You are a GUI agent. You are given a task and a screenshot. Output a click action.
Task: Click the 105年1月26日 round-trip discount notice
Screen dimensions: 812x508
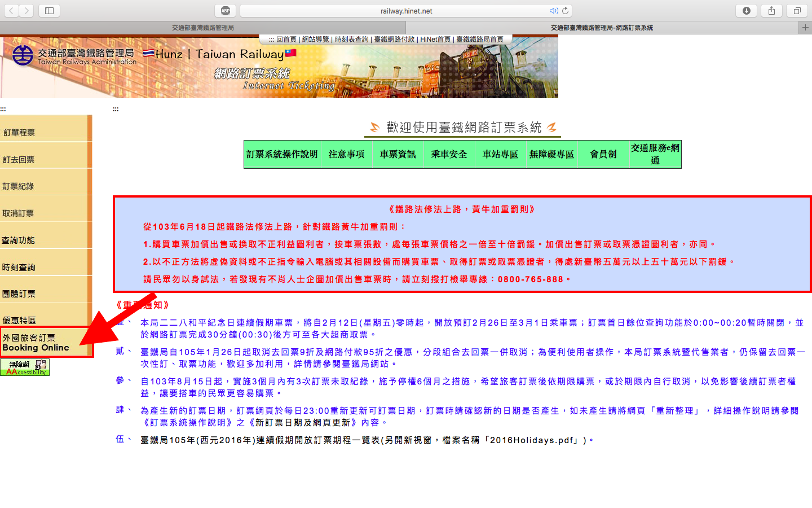(473, 358)
